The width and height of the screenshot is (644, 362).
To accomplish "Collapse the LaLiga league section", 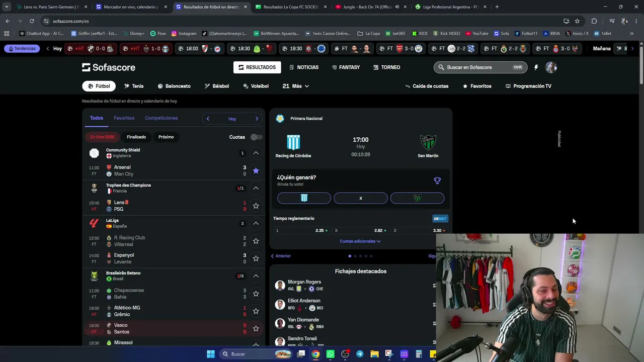I will coord(256,223).
